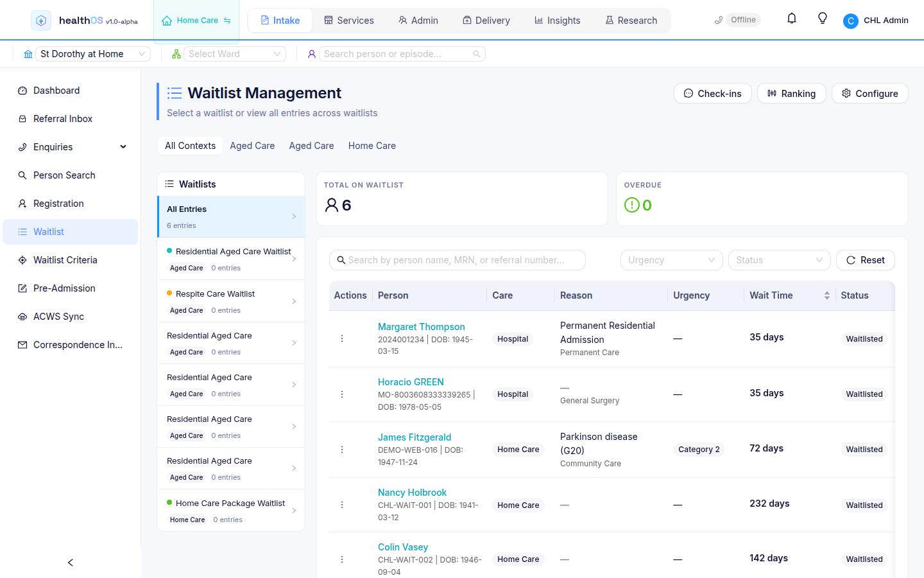This screenshot has height=578, width=924.
Task: Sort by Wait Time column arrows
Action: [x=827, y=295]
